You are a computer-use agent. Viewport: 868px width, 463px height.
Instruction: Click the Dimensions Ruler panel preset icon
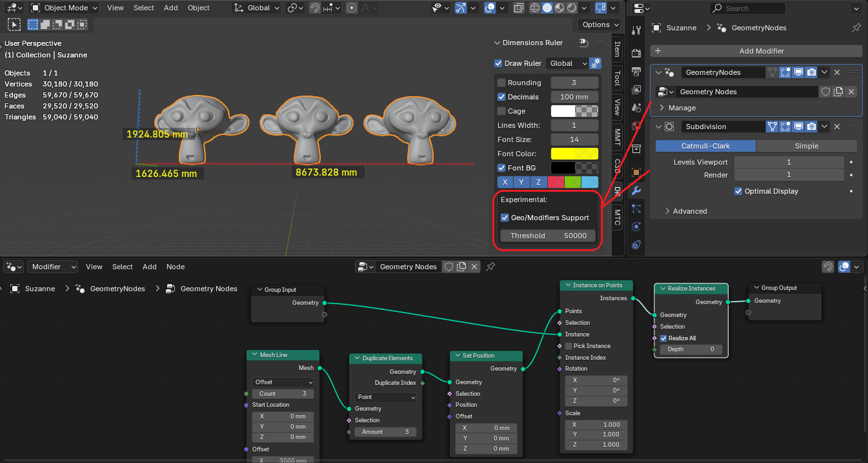pos(583,43)
